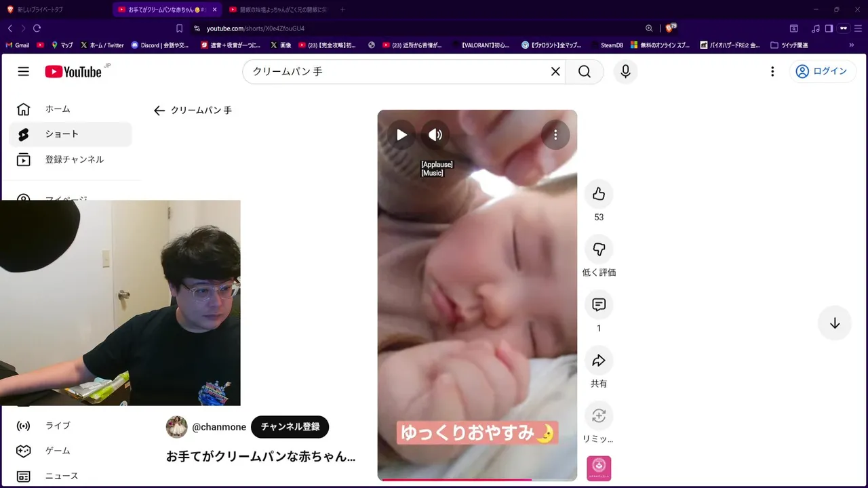Open the 無料のオンライン スプ bookmark

click(x=660, y=45)
